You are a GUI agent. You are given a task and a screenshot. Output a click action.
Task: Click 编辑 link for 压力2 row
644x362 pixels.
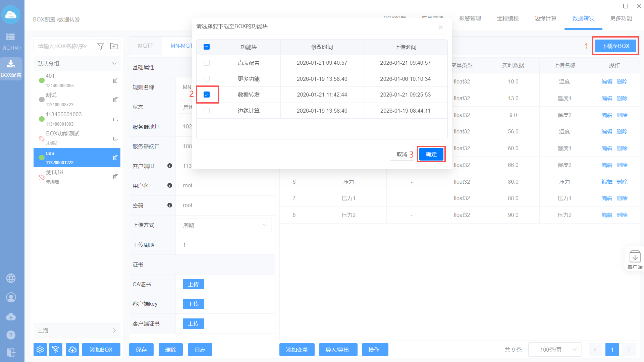[607, 215]
